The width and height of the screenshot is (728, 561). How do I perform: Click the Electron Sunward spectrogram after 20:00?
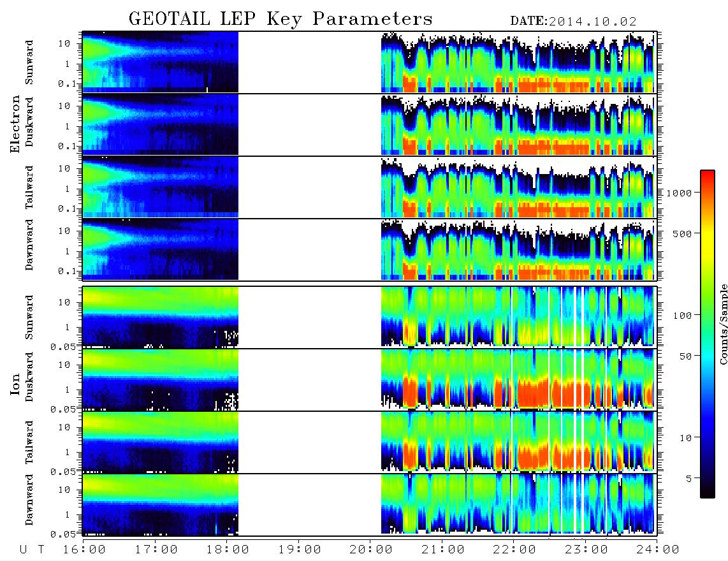pyautogui.click(x=517, y=62)
